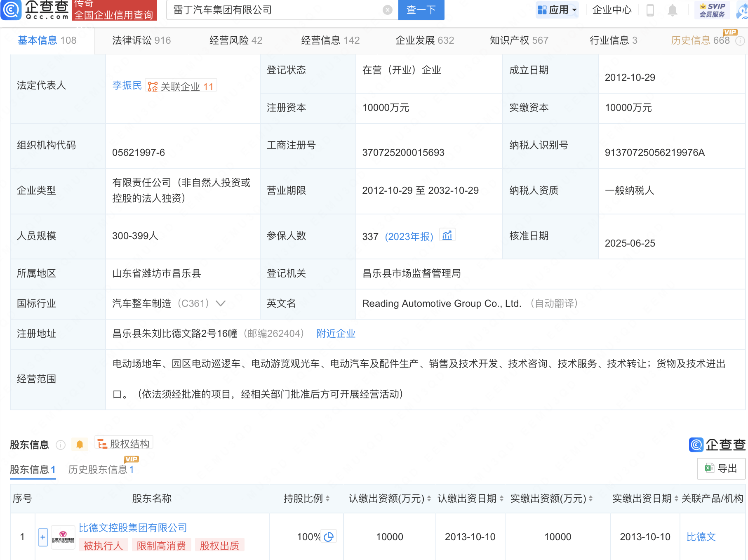Open 关联企业 icon beside 李振民
The image size is (748, 560).
click(152, 86)
